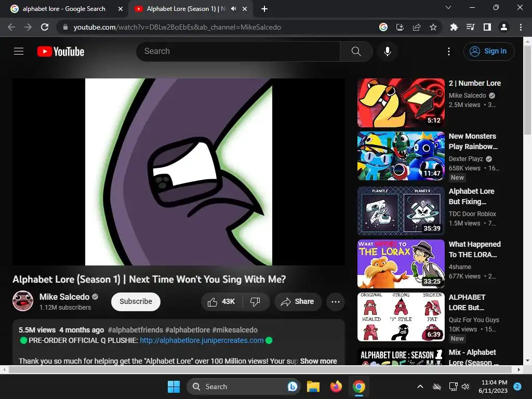Screen dimensions: 532x399
Task: Like the video (43K thumbs up)
Action: 221,302
